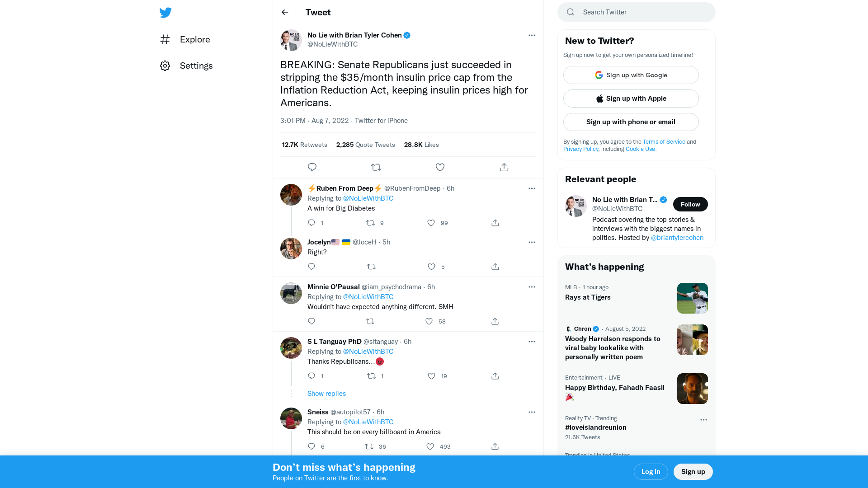Expand replies under S L Tanguay's tweet
This screenshot has height=488, width=868.
[x=326, y=393]
